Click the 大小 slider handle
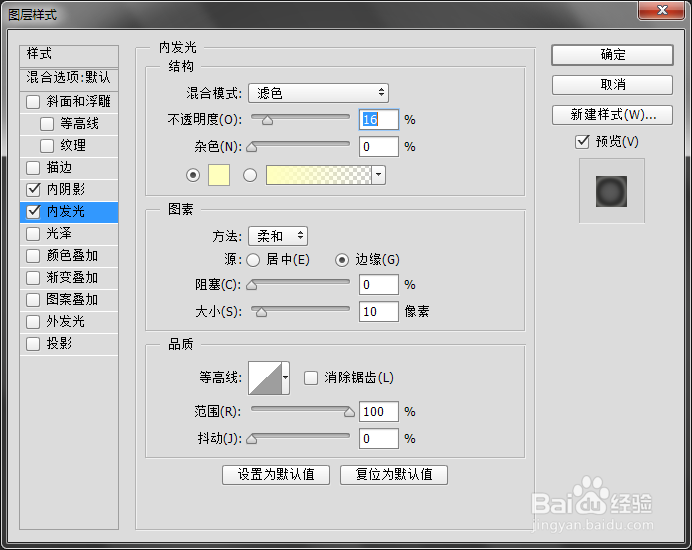The image size is (692, 550). click(x=261, y=313)
